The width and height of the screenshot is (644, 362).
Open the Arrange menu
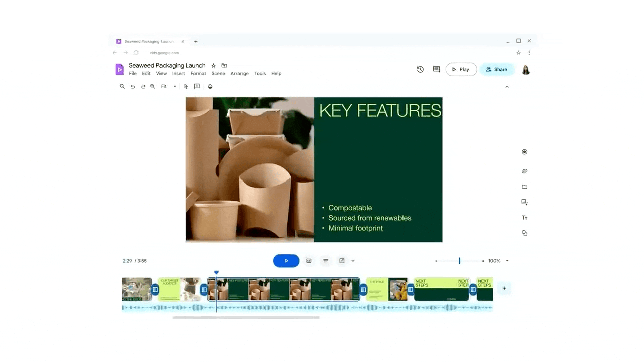[x=239, y=73]
